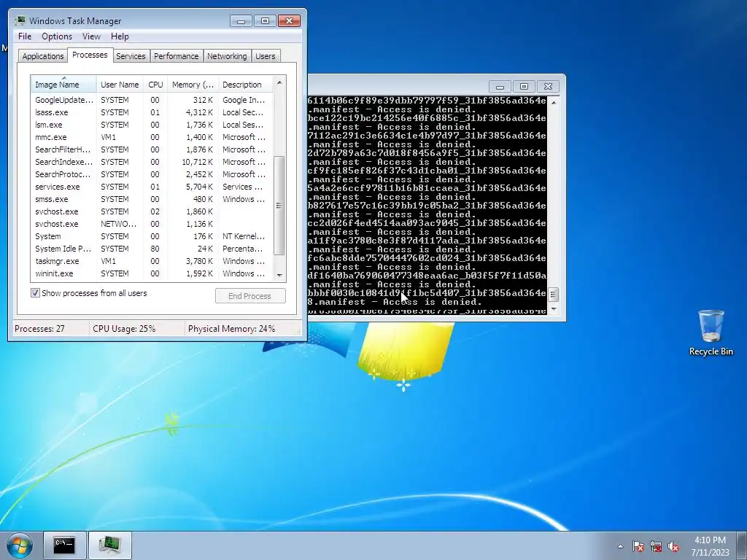Sort by User Name column header

pyautogui.click(x=120, y=85)
